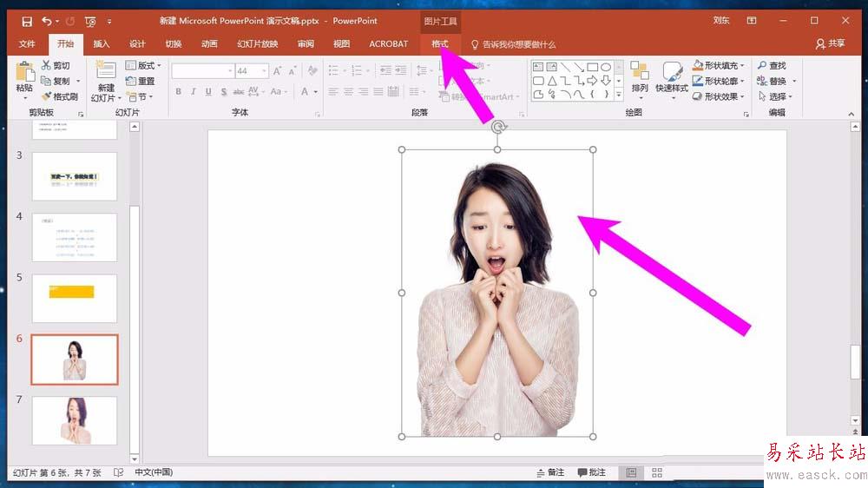Click the Paste (粘贴) clipboard icon
This screenshot has height=488, width=868.
[23, 74]
